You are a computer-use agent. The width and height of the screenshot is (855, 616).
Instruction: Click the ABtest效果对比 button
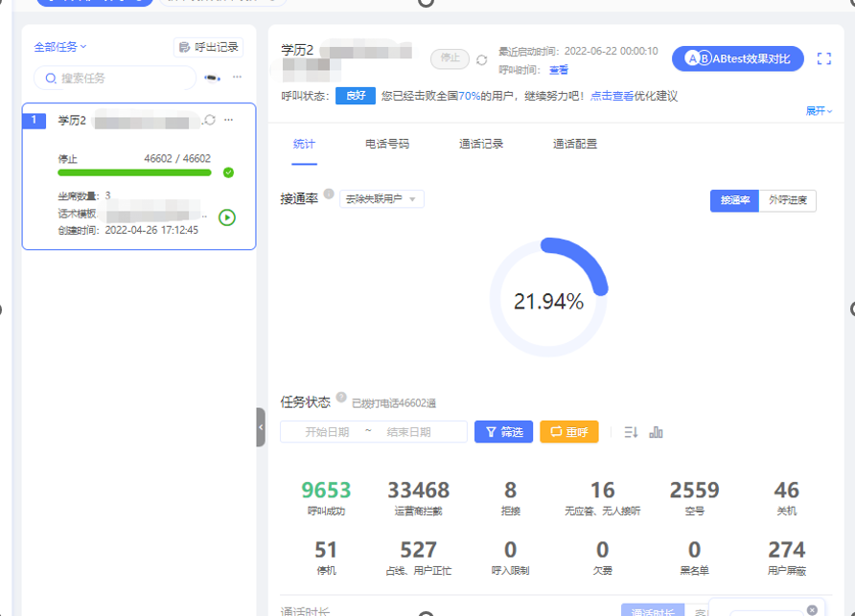[x=737, y=59]
